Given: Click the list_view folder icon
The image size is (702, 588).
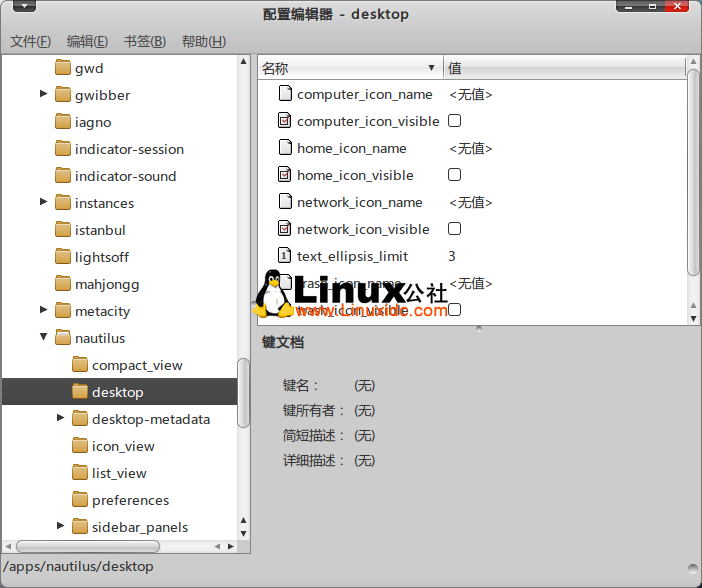Looking at the screenshot, I should pyautogui.click(x=80, y=473).
